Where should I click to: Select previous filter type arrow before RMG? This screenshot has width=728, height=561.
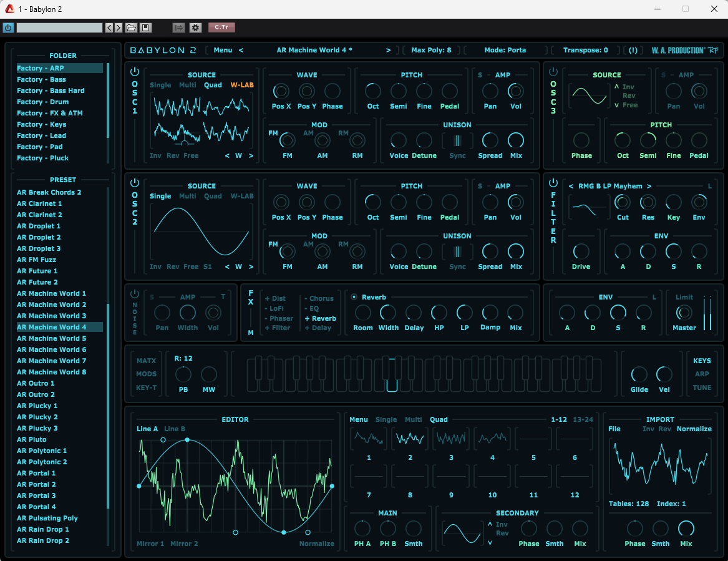pyautogui.click(x=571, y=186)
